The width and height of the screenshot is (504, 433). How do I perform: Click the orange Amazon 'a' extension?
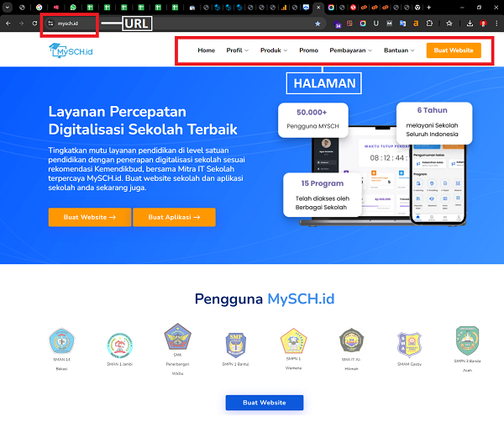coord(416,24)
